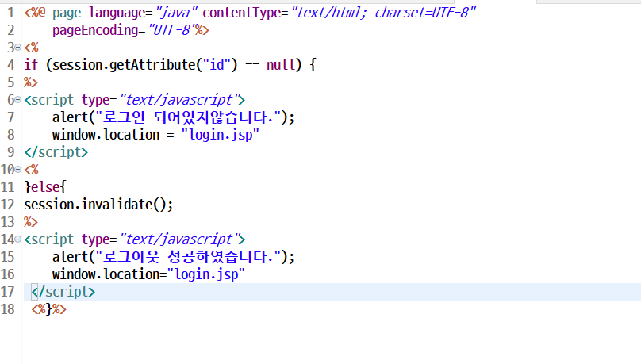Collapse the scriptlet fold at line 10
641x364 pixels.
pos(18,169)
